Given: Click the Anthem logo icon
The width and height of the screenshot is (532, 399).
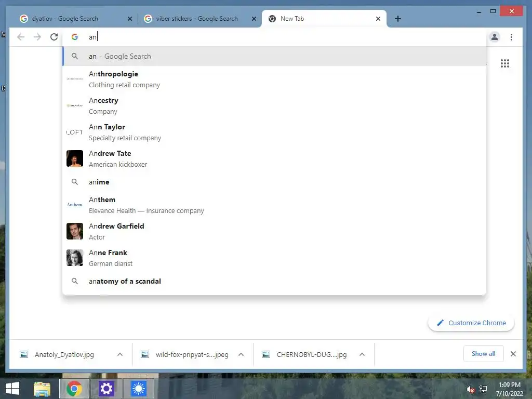Looking at the screenshot, I should (x=75, y=205).
